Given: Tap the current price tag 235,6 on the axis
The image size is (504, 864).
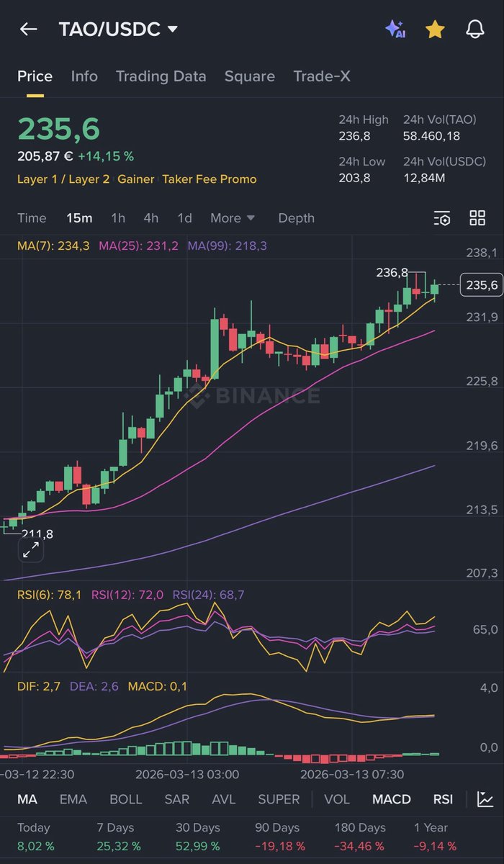Looking at the screenshot, I should click(x=481, y=285).
